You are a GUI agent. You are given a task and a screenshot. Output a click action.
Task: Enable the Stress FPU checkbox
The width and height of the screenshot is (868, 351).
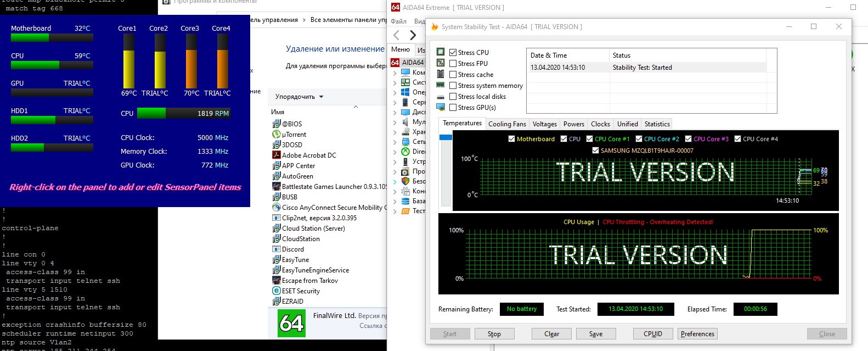(x=453, y=63)
